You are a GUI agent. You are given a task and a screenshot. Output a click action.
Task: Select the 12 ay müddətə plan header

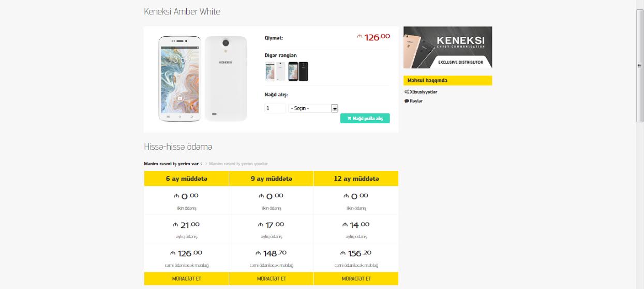[356, 179]
